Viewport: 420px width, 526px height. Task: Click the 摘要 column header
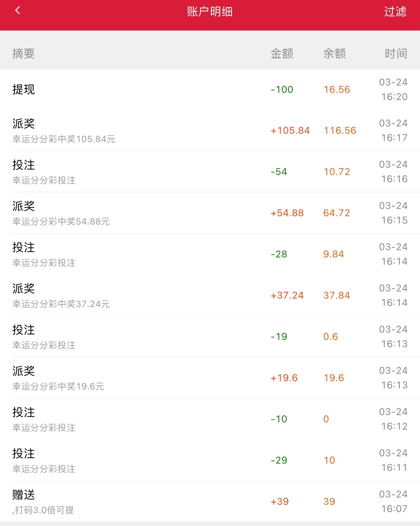(x=23, y=54)
